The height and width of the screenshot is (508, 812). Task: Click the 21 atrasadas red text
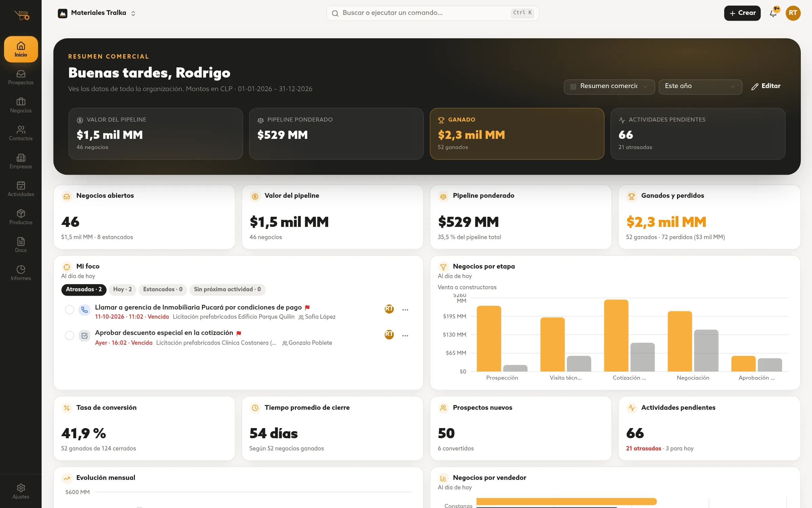pyautogui.click(x=643, y=448)
